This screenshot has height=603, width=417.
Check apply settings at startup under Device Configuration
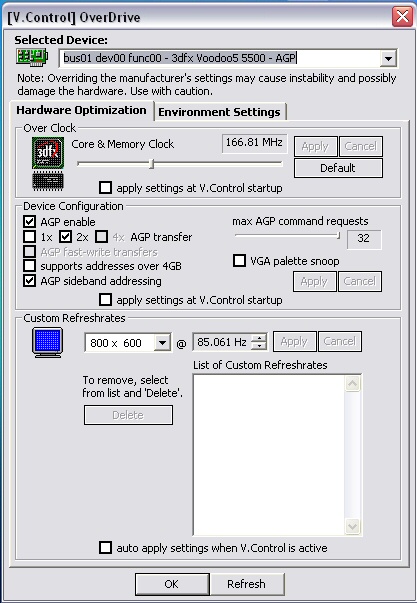coord(105,300)
